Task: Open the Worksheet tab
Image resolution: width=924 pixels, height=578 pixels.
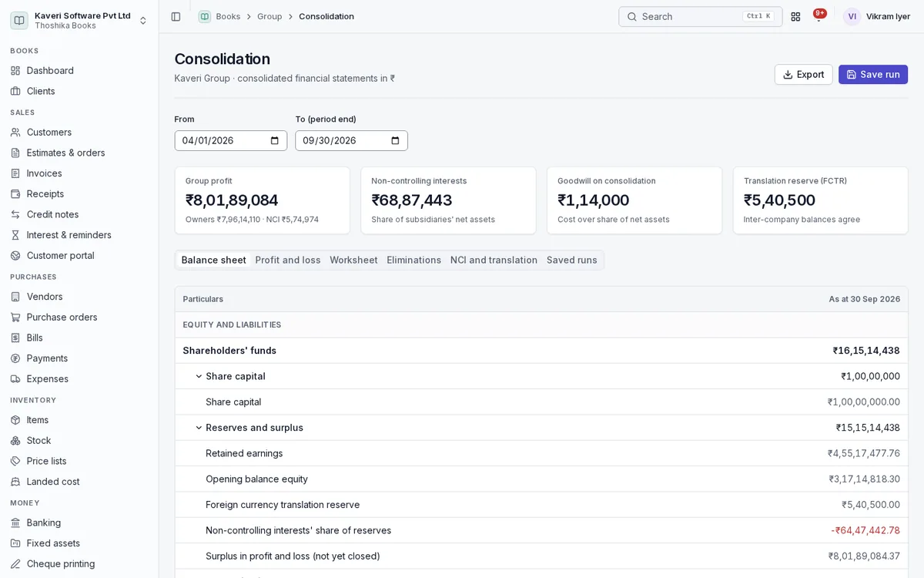Action: [353, 260]
